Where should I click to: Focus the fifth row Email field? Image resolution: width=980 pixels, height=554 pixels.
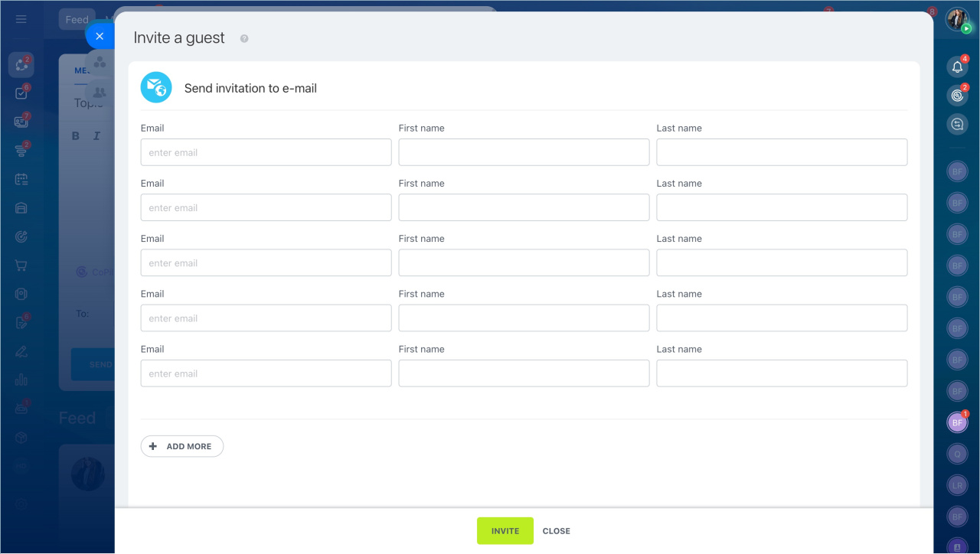point(266,373)
